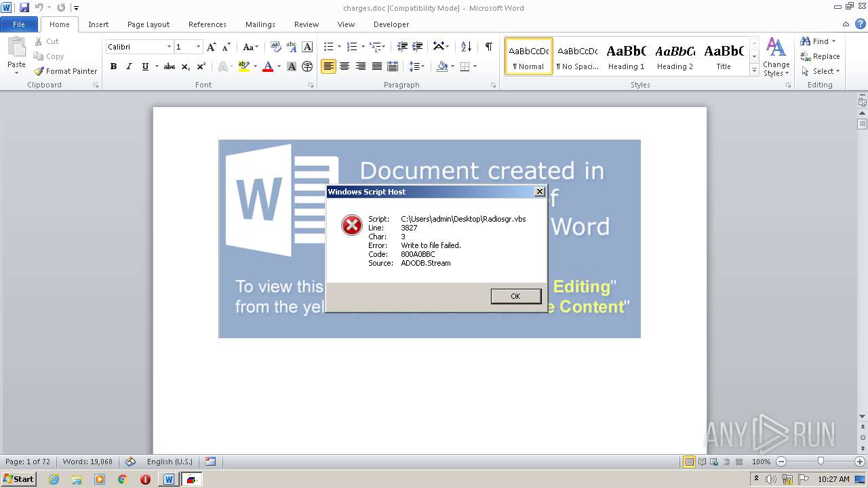
Task: Click Character Shading icon
Action: coord(292,66)
